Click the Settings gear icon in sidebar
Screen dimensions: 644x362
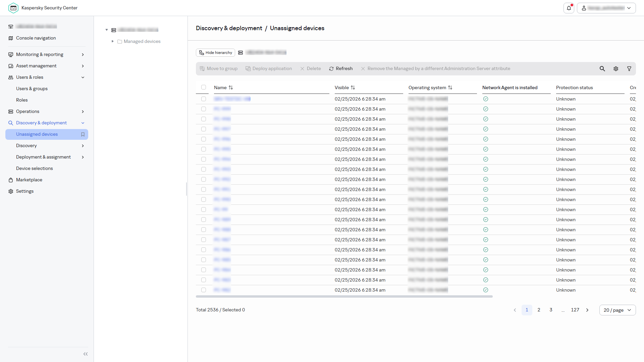(x=11, y=191)
